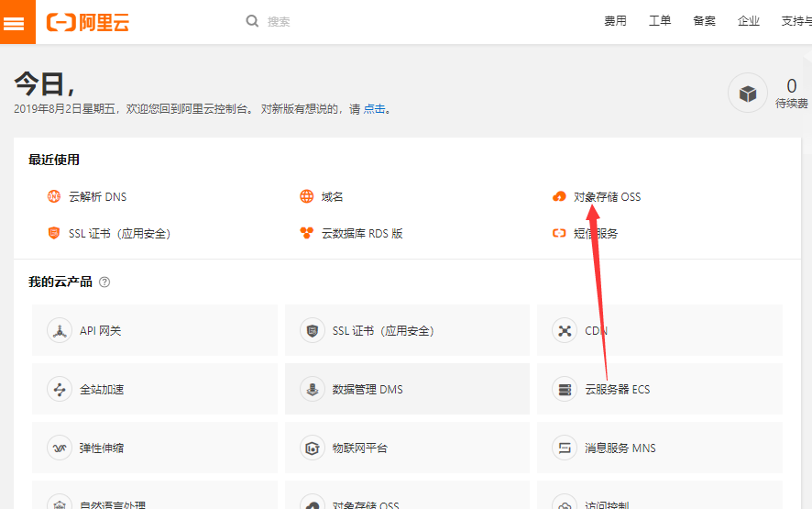
Task: Open SSL 证书 (应用安全) recent link
Action: pos(120,234)
